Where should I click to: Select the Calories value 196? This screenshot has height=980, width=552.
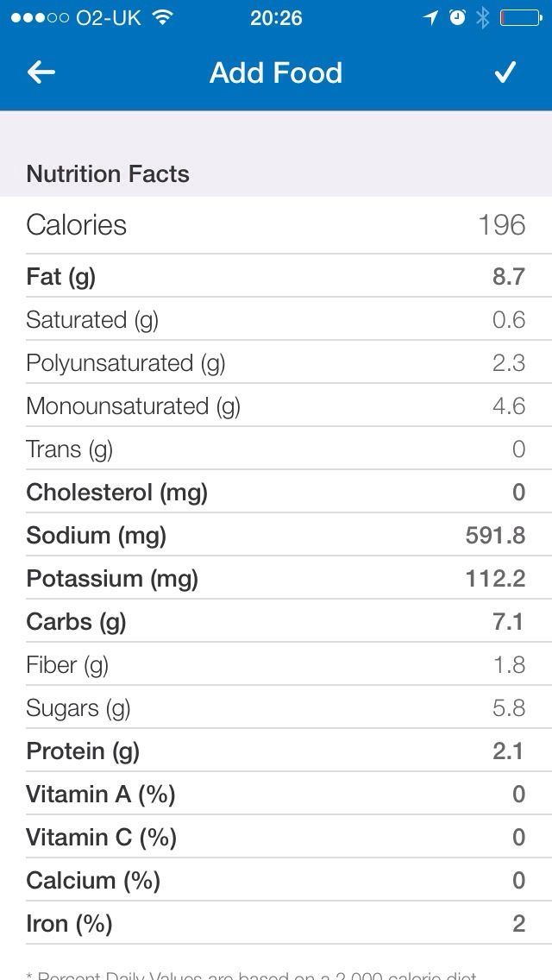501,225
